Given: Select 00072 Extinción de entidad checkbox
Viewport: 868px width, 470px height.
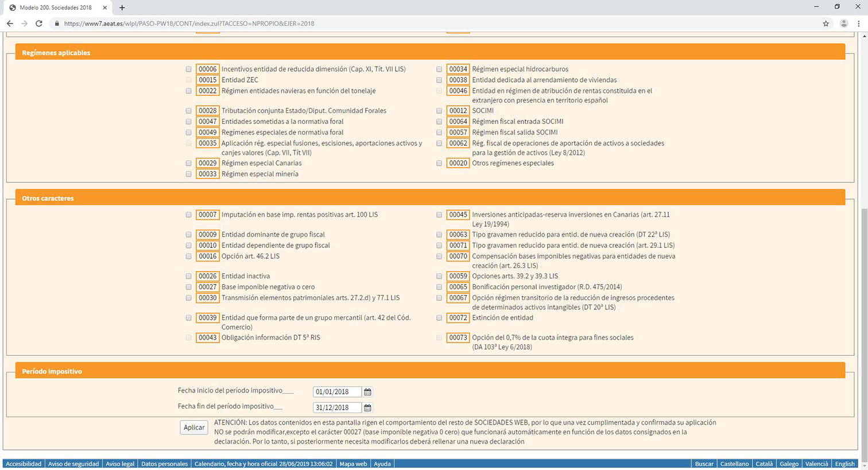Looking at the screenshot, I should [439, 318].
